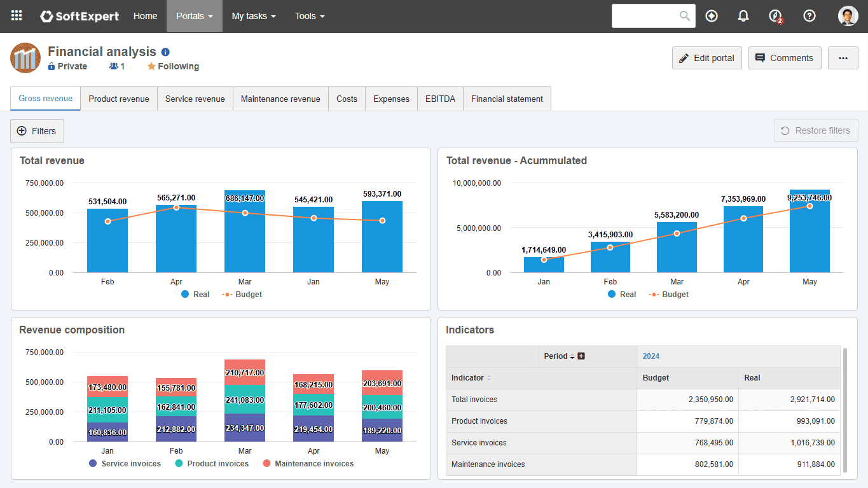868x488 pixels.
Task: Expand Period with the plus icon
Action: click(581, 356)
